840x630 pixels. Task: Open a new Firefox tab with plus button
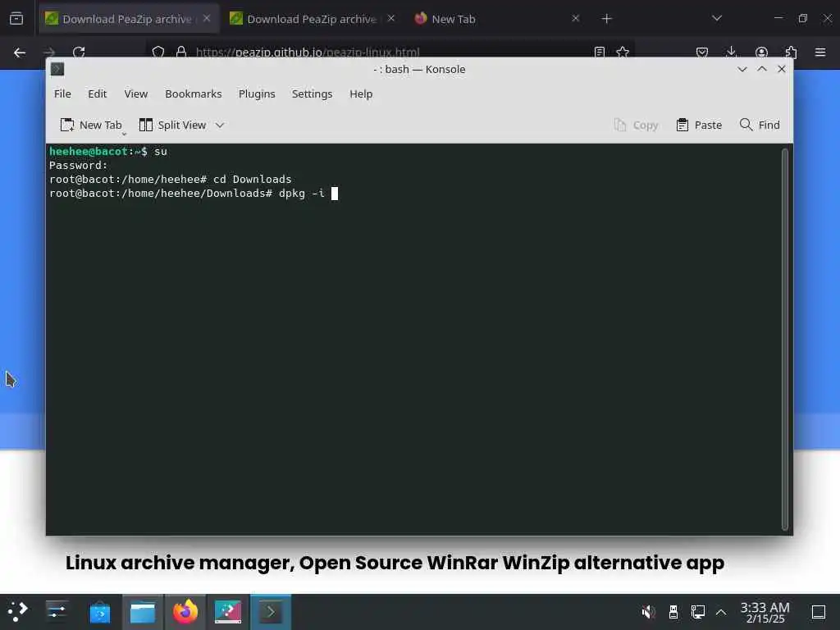click(606, 19)
